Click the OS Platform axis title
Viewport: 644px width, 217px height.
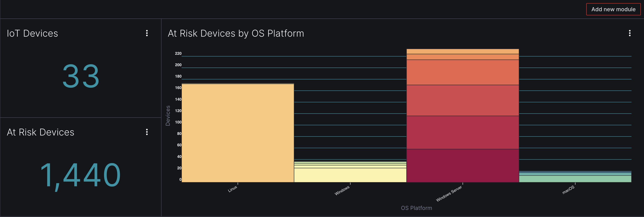point(416,208)
